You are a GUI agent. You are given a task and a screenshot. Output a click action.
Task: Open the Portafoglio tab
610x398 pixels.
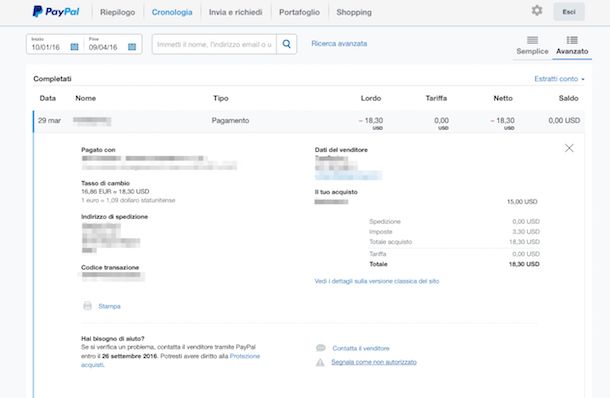tap(299, 12)
